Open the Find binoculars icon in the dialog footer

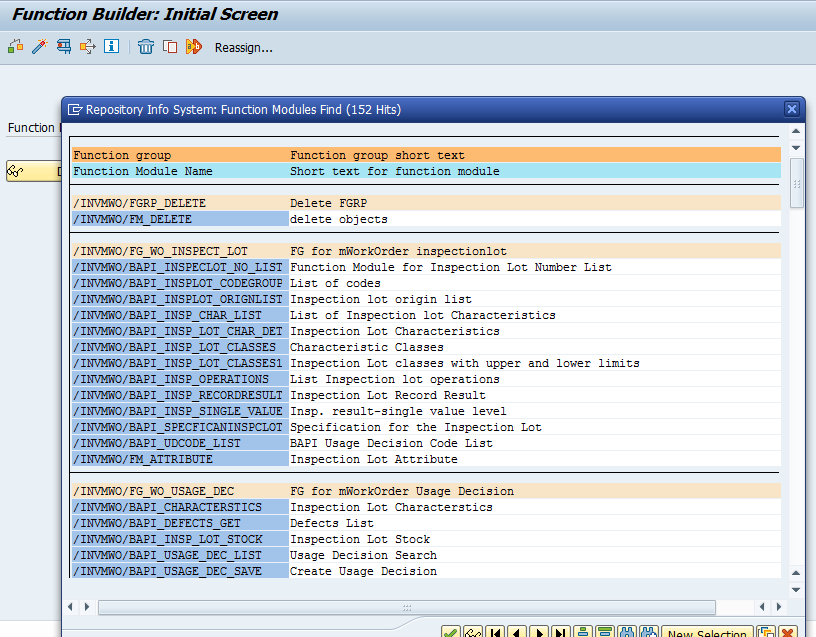pyautogui.click(x=629, y=630)
